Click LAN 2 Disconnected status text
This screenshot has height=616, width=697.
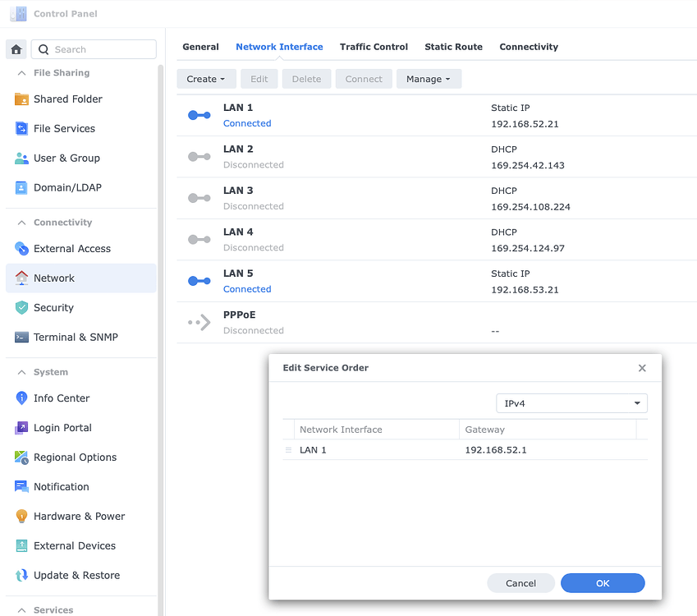click(254, 164)
